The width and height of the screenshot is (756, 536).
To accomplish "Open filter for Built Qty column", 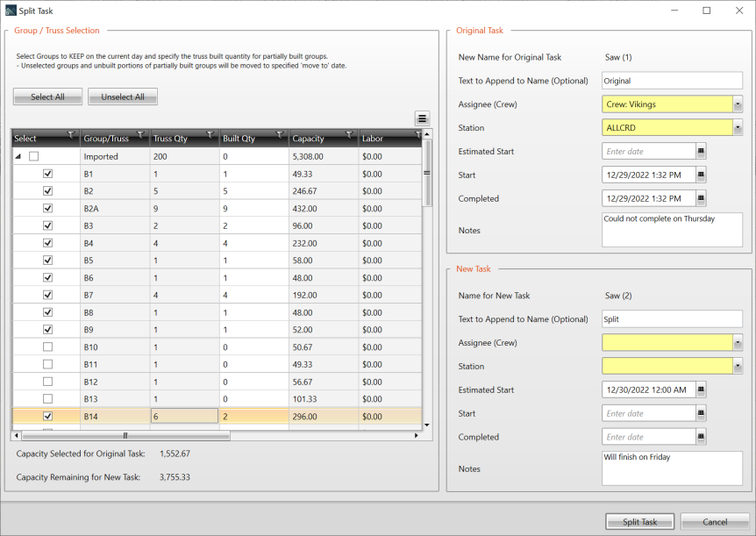I will pos(280,135).
